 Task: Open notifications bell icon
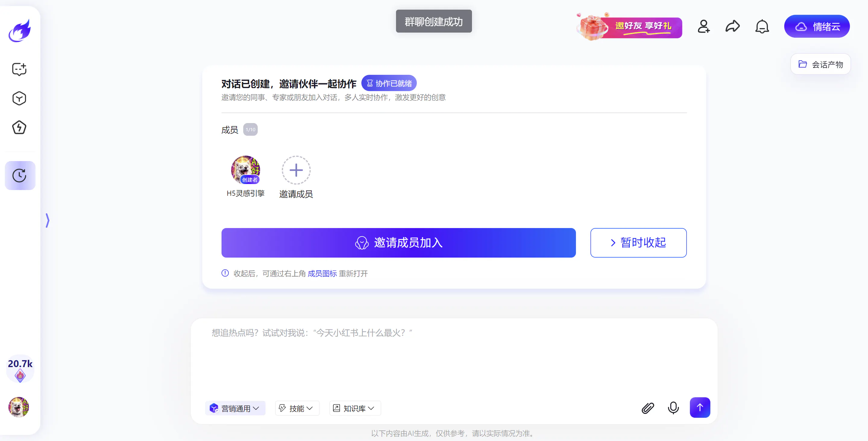coord(762,26)
